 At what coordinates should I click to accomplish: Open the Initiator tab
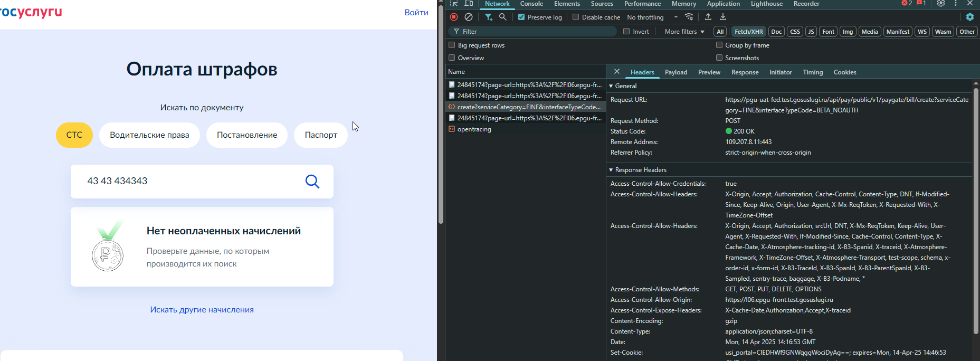[x=781, y=72]
